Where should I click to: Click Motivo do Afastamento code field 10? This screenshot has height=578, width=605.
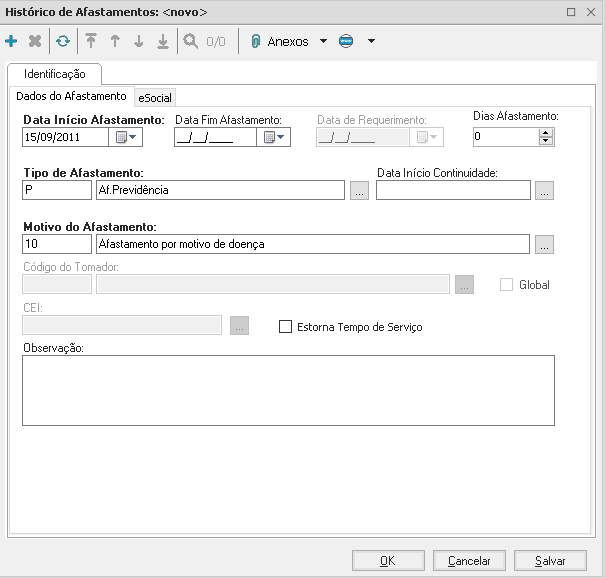(x=57, y=244)
